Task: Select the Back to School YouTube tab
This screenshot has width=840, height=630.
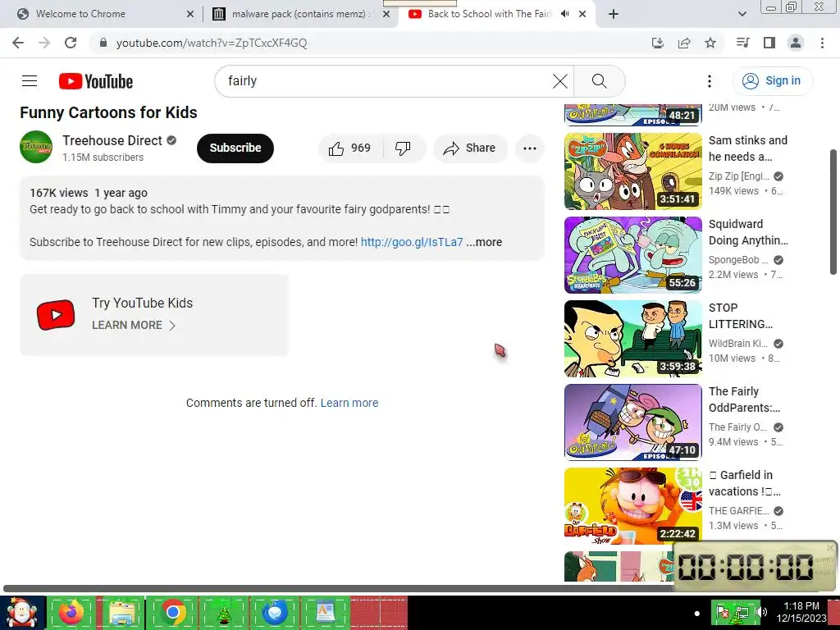Action: pos(489,14)
